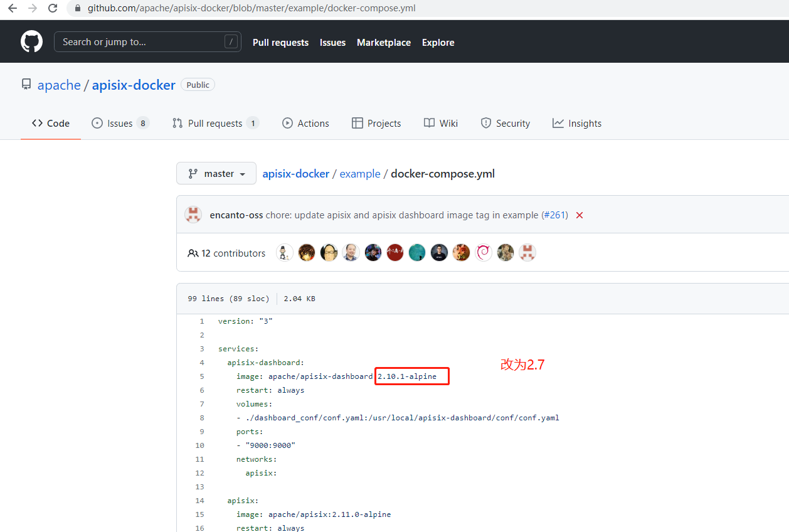Click the "ports:" code line
Screen dimensions: 789x532
pyautogui.click(x=250, y=432)
